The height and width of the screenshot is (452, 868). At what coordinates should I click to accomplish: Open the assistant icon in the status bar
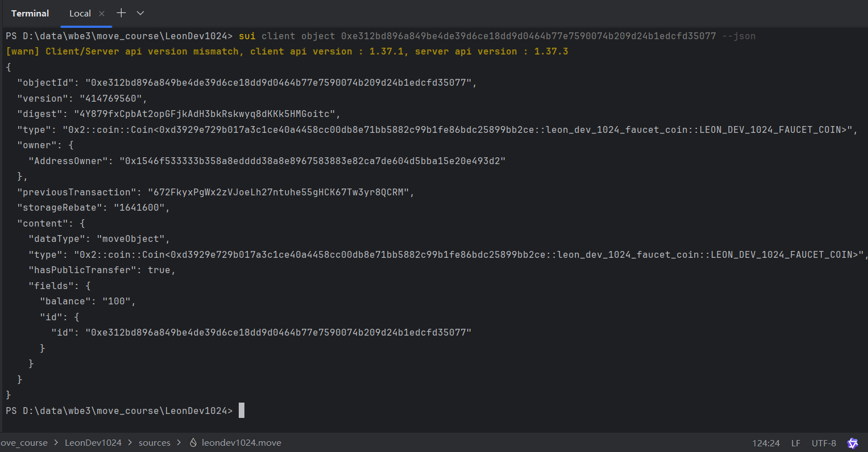point(853,443)
